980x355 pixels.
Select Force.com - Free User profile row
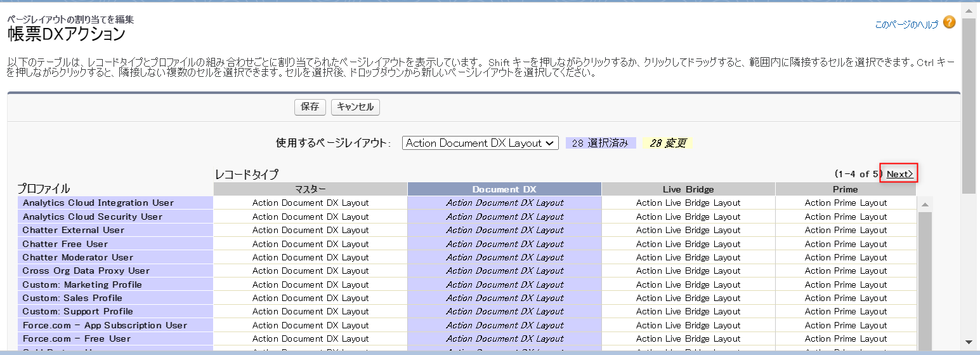77,338
